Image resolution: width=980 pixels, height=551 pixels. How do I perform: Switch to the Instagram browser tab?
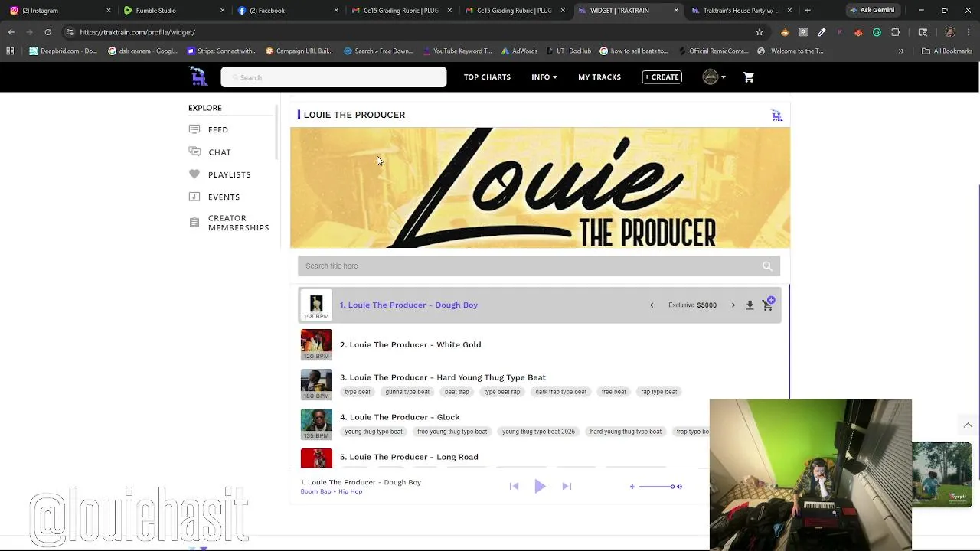[61, 11]
